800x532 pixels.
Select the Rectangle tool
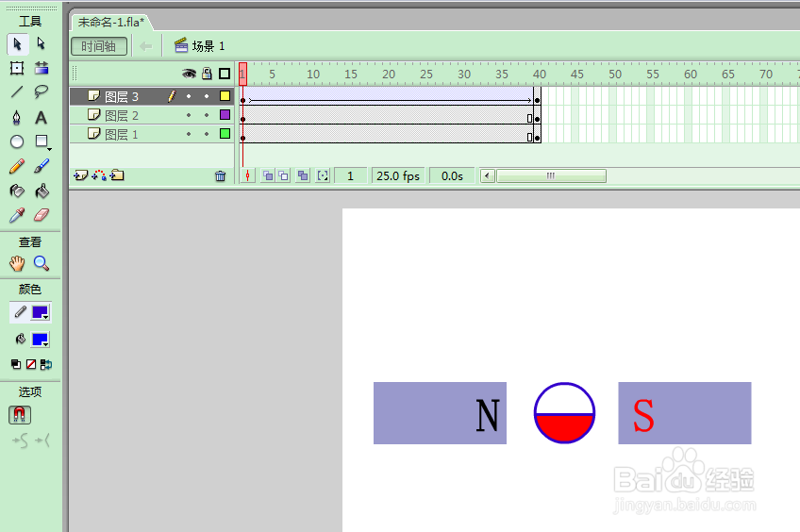[x=42, y=141]
